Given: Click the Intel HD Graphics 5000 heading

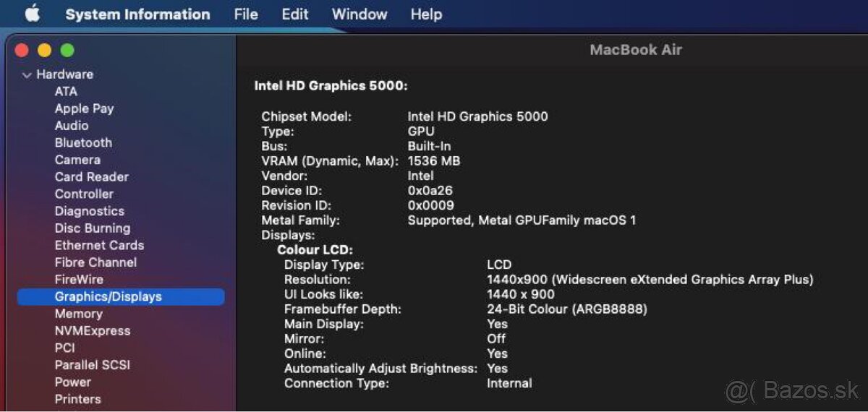Looking at the screenshot, I should pos(331,86).
